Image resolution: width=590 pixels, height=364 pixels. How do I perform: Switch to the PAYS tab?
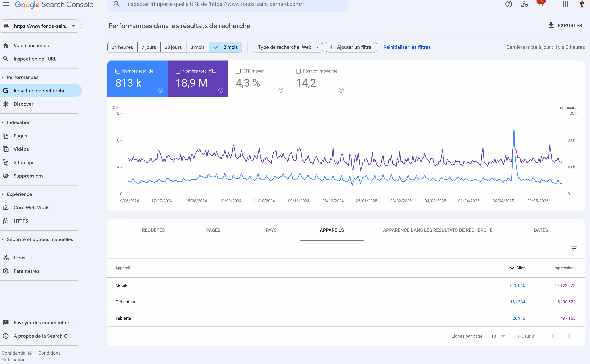click(x=271, y=230)
